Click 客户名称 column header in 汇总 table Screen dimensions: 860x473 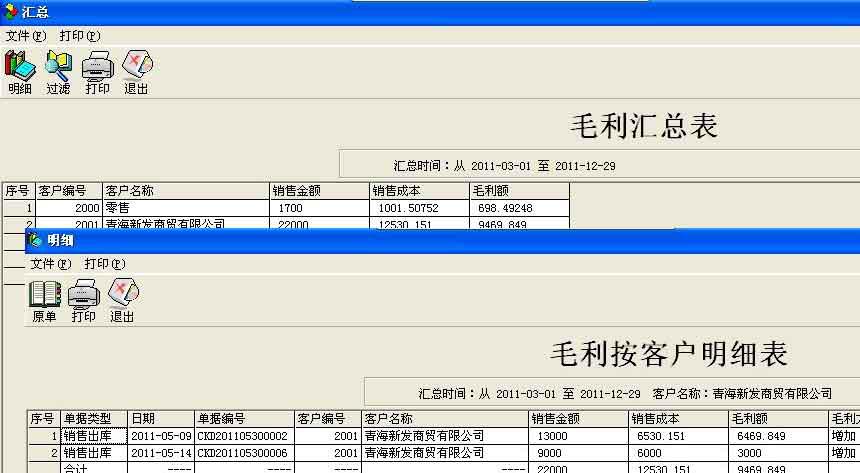click(186, 191)
